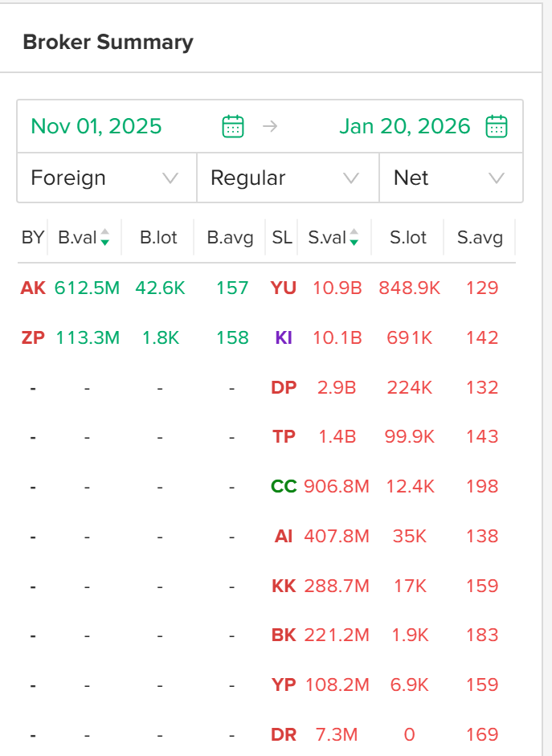Select buyer broker AK

coord(33,288)
